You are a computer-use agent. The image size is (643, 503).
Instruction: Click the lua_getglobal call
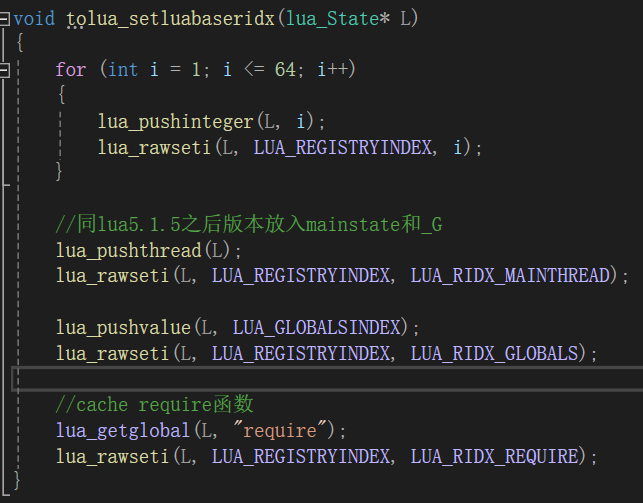tap(123, 430)
